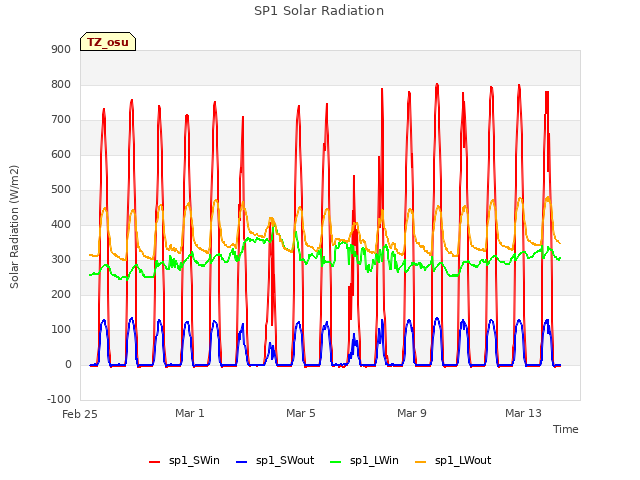Click the blue sp1_SWout legend swatch
This screenshot has height=480, width=640.
point(242,462)
